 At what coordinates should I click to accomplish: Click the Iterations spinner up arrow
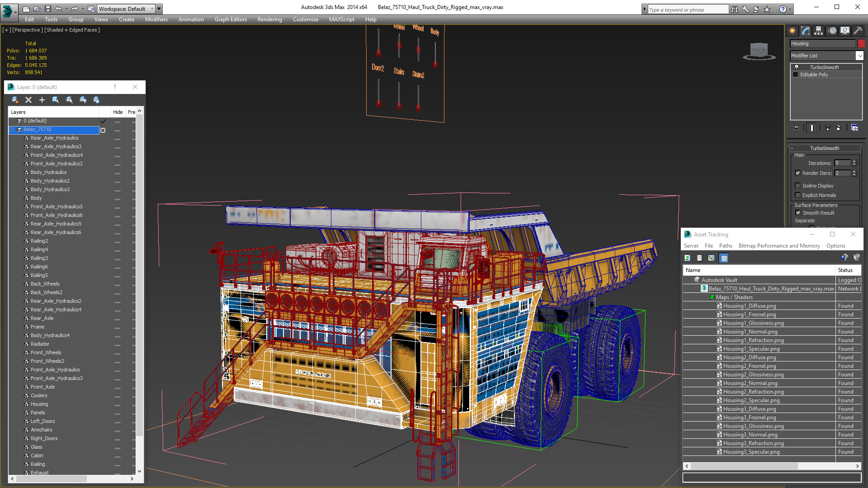[x=854, y=161]
